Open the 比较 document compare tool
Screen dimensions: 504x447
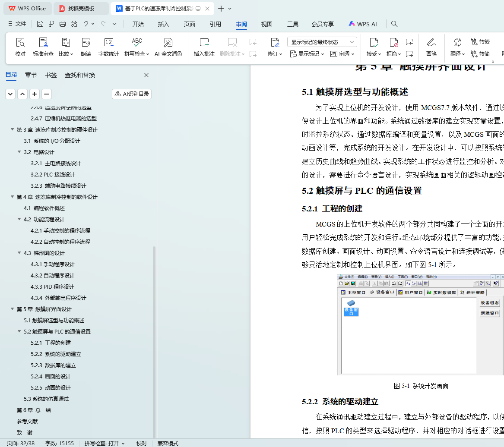coord(66,47)
